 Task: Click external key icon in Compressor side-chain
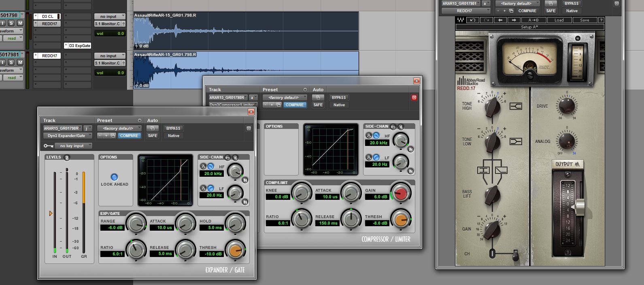pos(393,126)
